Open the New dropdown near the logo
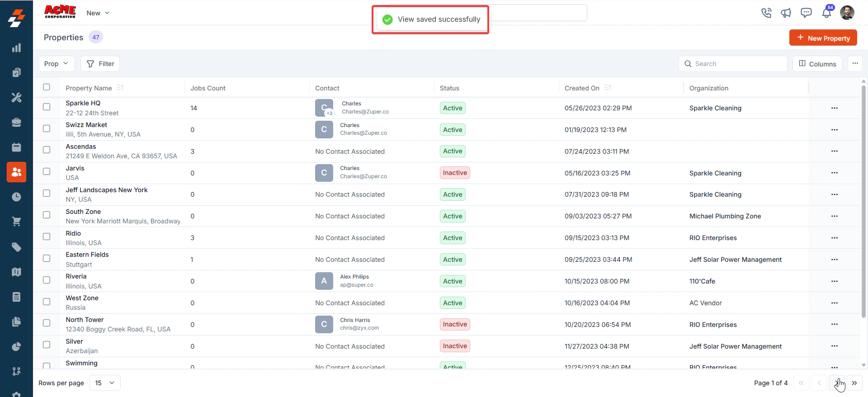The width and height of the screenshot is (868, 397). (x=98, y=13)
